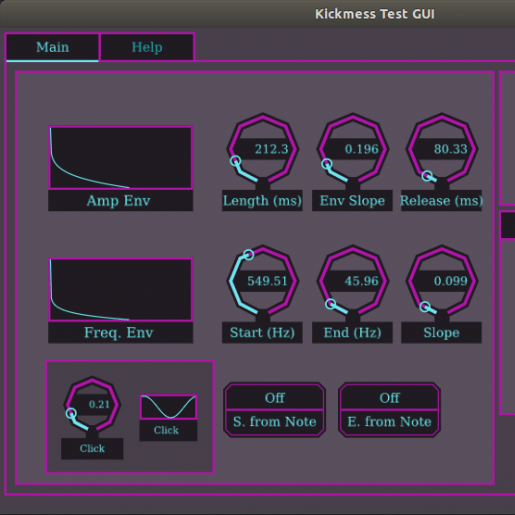Click the Freq. Env graph display

(121, 289)
